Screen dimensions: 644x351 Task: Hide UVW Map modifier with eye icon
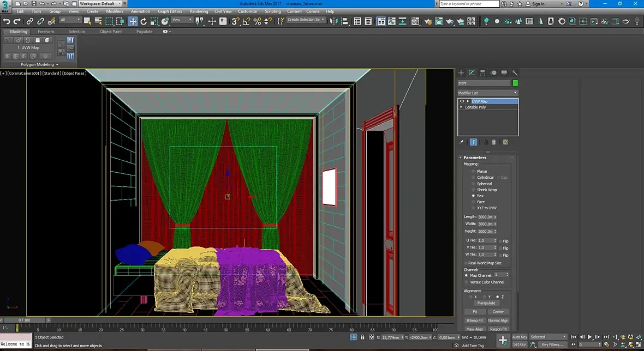pos(462,101)
